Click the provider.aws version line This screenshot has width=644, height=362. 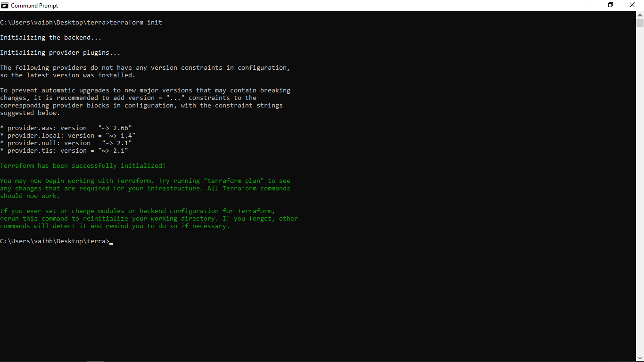[66, 128]
